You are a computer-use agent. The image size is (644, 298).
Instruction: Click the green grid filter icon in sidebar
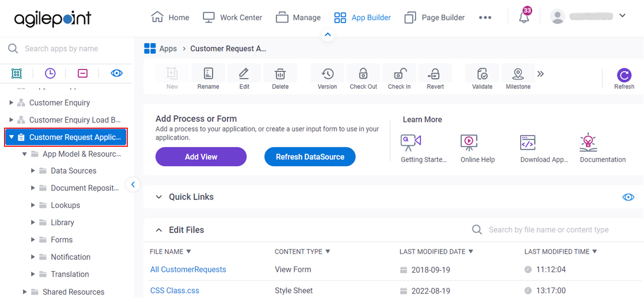17,73
